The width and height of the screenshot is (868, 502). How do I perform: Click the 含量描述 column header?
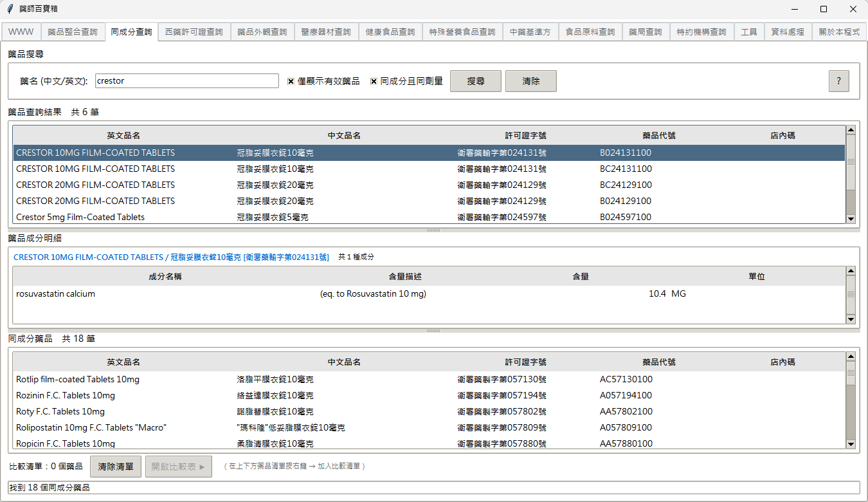(x=405, y=277)
